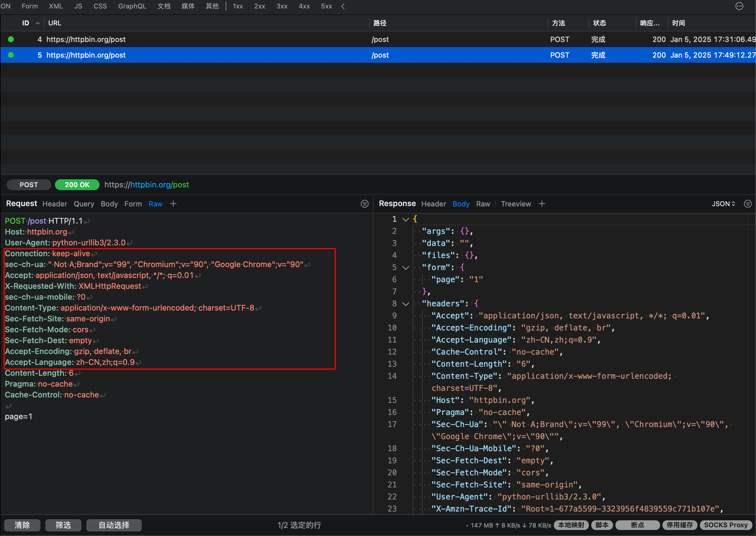The image size is (756, 536).
Task: Toggle the 本地映射 local mapping switch
Action: pos(571,525)
